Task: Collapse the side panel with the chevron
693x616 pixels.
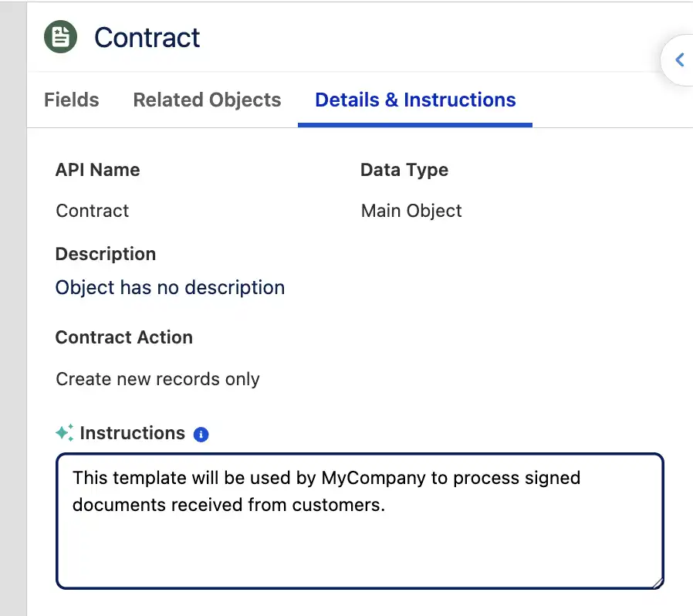Action: click(x=679, y=60)
